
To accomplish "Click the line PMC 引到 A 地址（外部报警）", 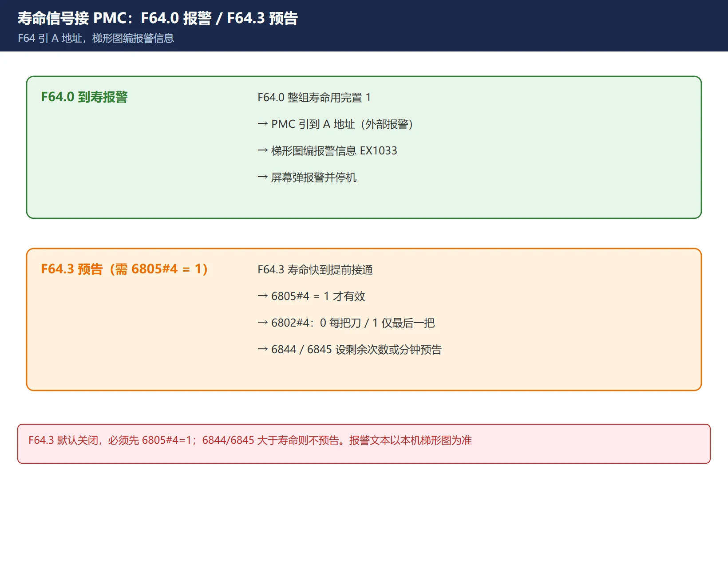I will [336, 124].
